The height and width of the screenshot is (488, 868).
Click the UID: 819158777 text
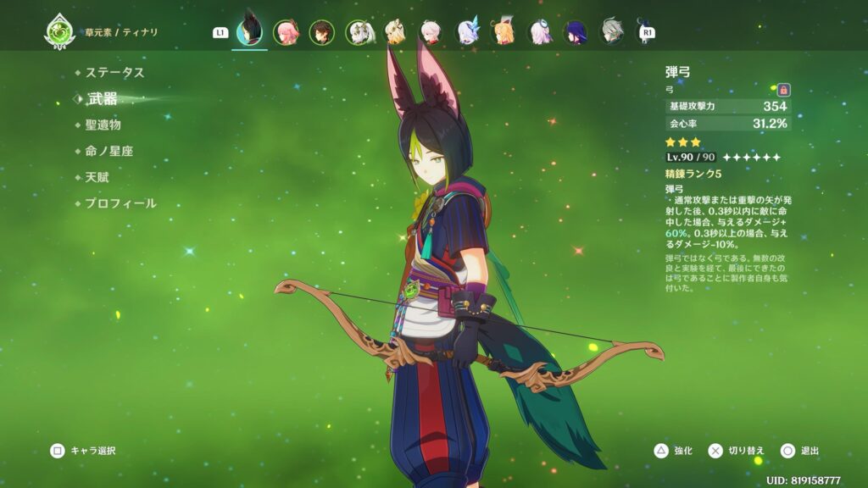804,481
